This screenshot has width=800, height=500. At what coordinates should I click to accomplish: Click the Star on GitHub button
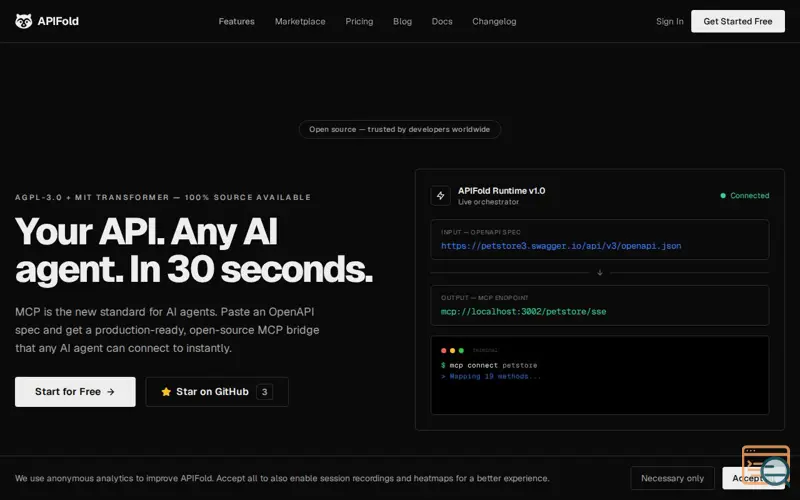(217, 392)
